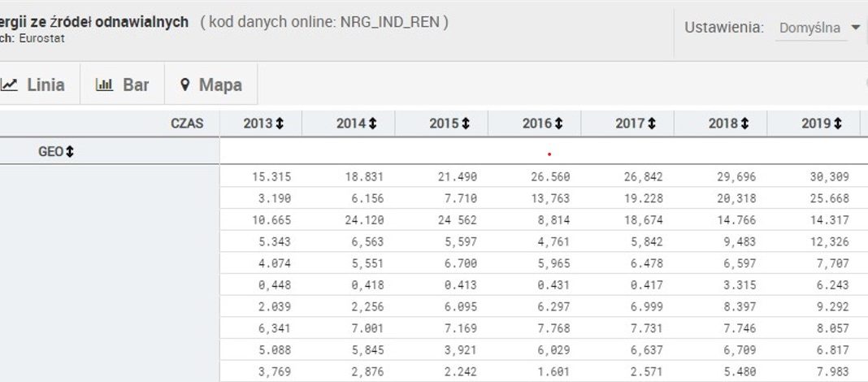Select cell value 5.088 in 2013
Viewport: 868px width, 382px height.
click(x=275, y=349)
